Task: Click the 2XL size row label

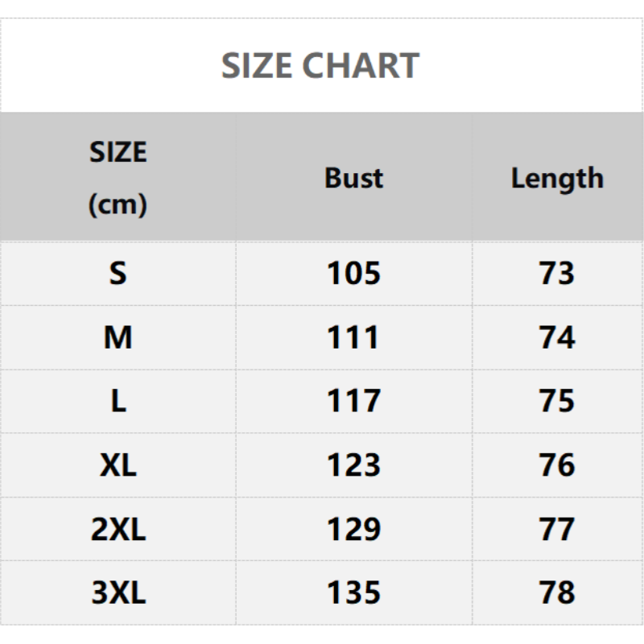Action: tap(118, 529)
